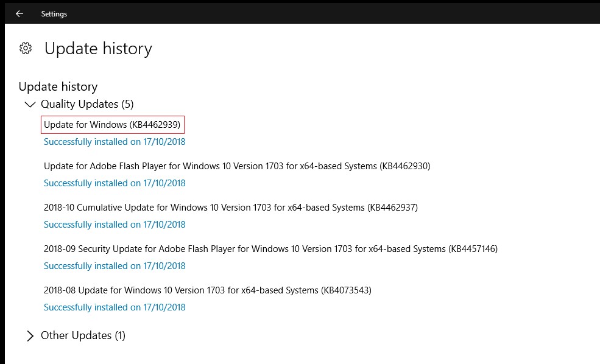The width and height of the screenshot is (600, 364).
Task: Open the Successfully installed link under KB4457146
Action: pyautogui.click(x=115, y=266)
